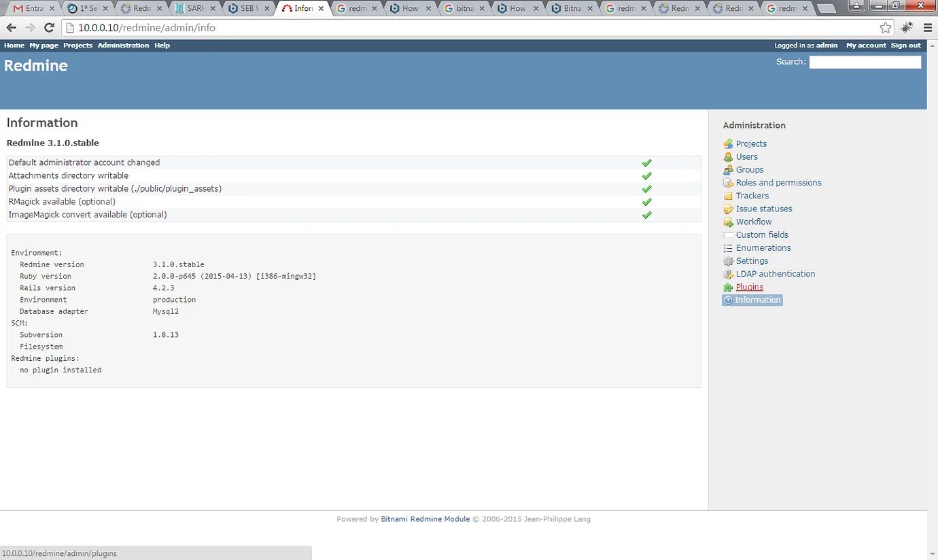This screenshot has height=560, width=938.
Task: Click the Administration sidebar heading
Action: pos(754,125)
